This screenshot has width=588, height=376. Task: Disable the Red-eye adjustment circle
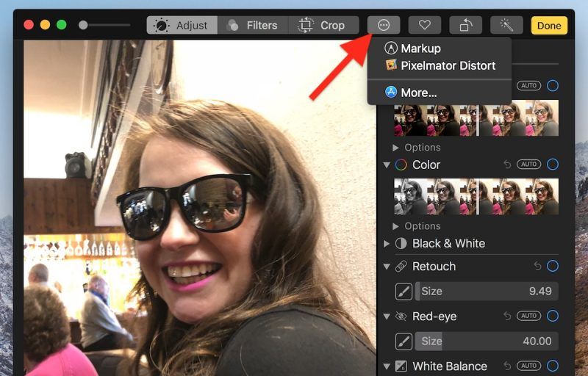click(553, 316)
